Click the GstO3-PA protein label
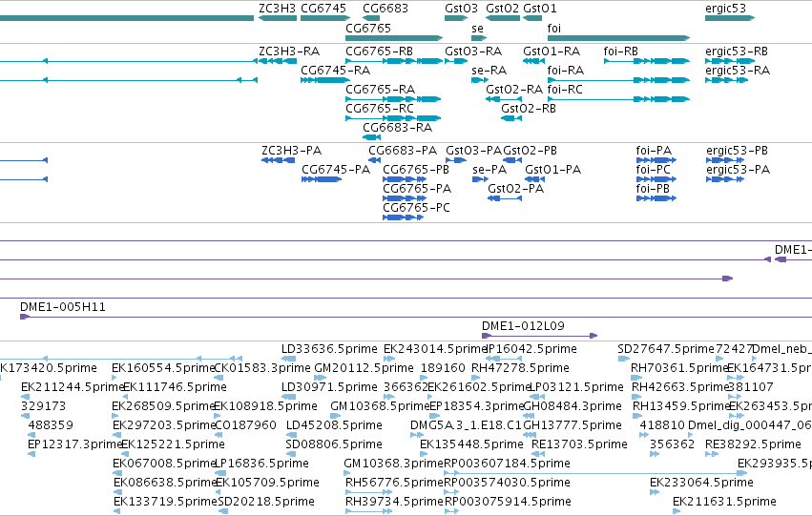Image resolution: width=812 pixels, height=516 pixels. tap(474, 151)
